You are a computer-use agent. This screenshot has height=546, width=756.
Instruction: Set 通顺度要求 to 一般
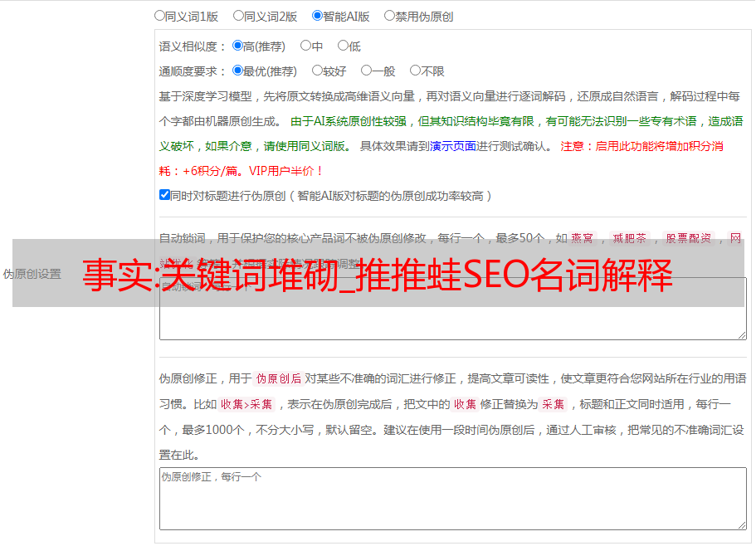[x=367, y=71]
